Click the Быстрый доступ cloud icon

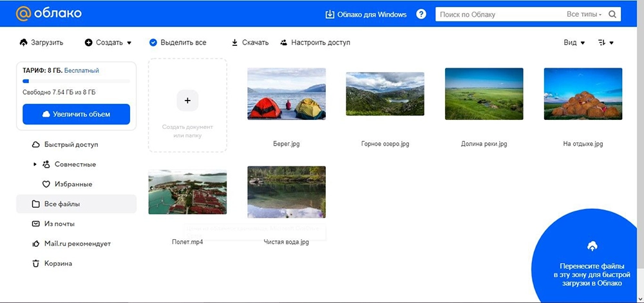pos(35,144)
